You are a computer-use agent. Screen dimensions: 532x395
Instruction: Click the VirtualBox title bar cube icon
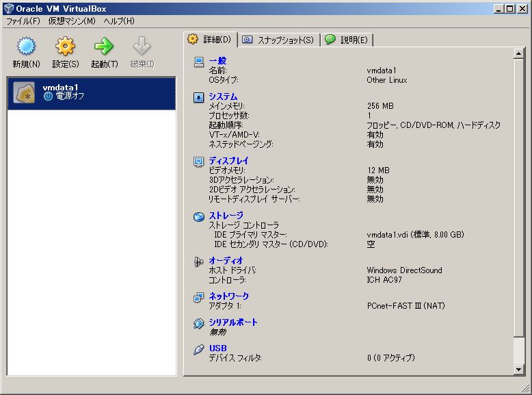click(8, 8)
